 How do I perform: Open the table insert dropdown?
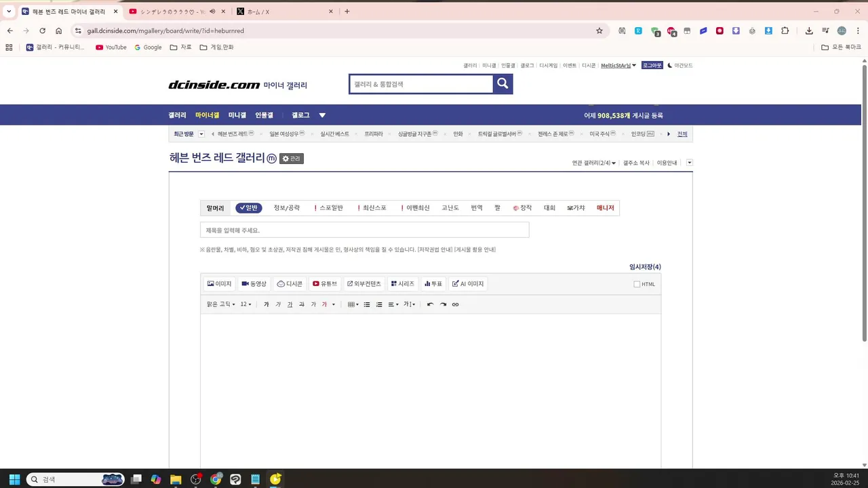(353, 304)
